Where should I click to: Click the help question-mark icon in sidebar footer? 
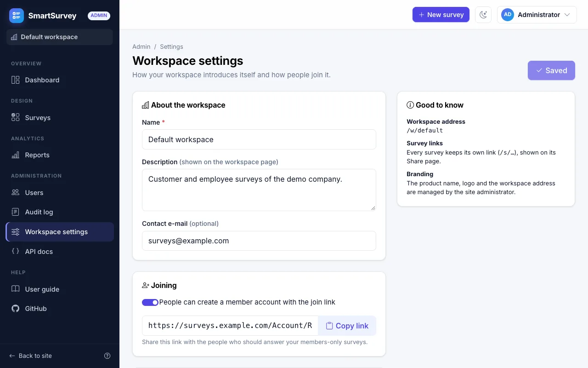(x=107, y=356)
